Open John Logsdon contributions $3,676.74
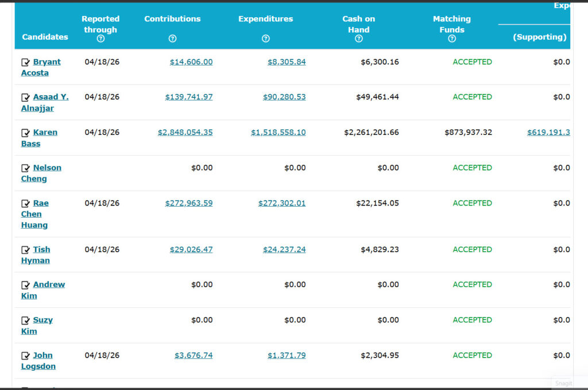Viewport: 588px width, 390px height. (x=194, y=355)
